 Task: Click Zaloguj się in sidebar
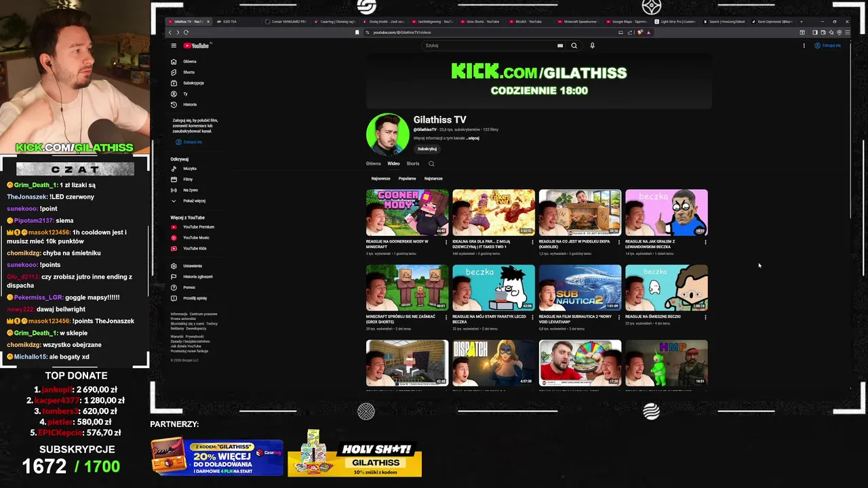point(189,142)
